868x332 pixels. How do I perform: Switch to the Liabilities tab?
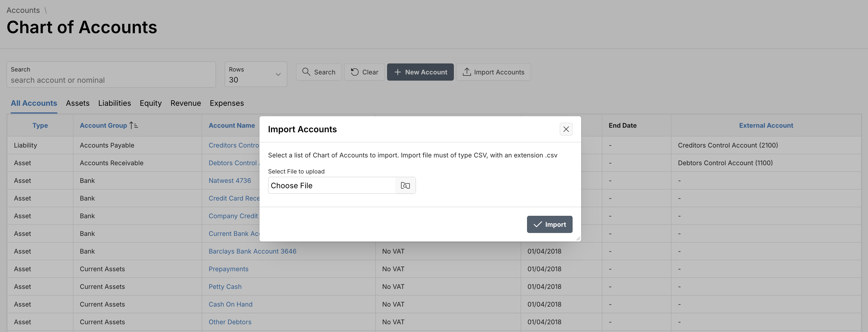click(x=114, y=103)
